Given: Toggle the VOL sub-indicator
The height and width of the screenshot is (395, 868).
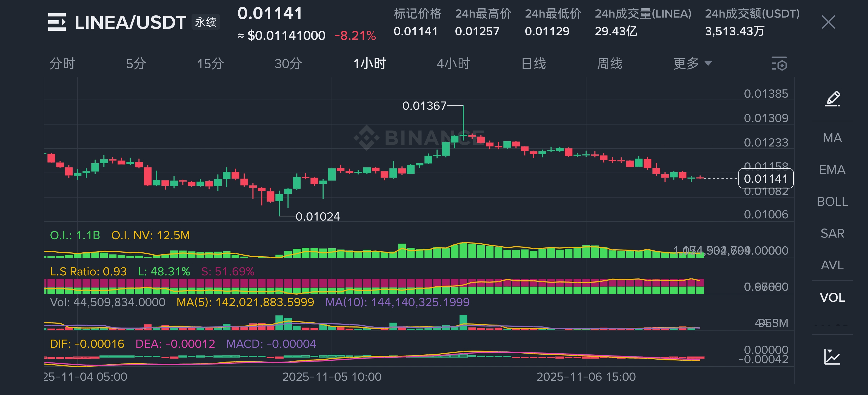Looking at the screenshot, I should pyautogui.click(x=832, y=298).
